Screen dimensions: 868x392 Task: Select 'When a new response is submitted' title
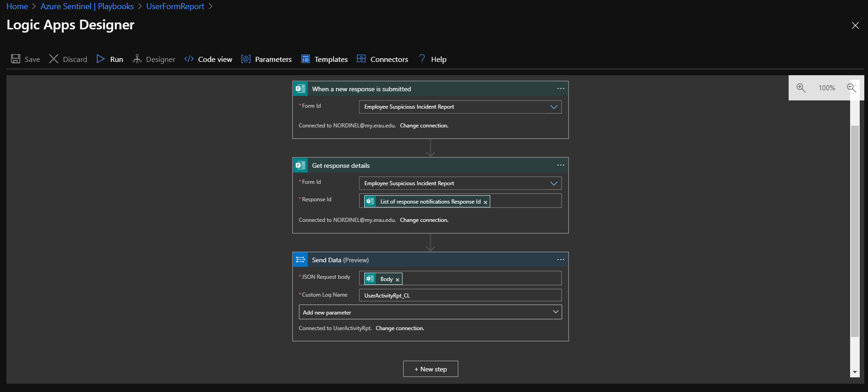tap(362, 89)
